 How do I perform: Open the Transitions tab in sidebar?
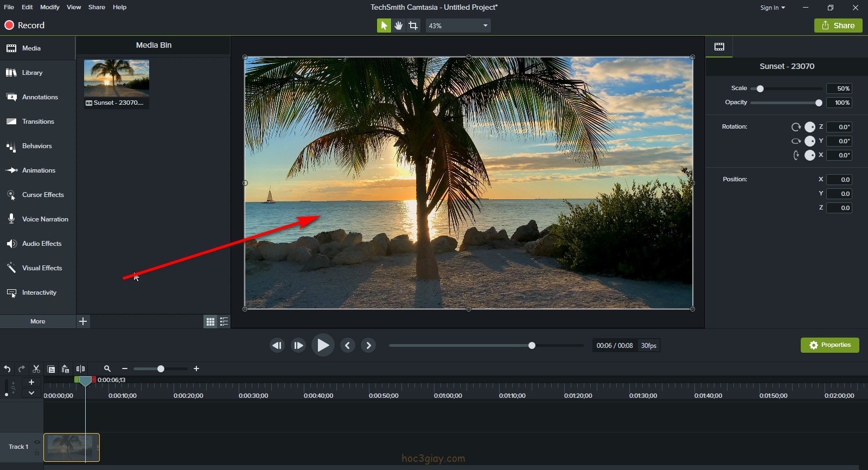[38, 122]
